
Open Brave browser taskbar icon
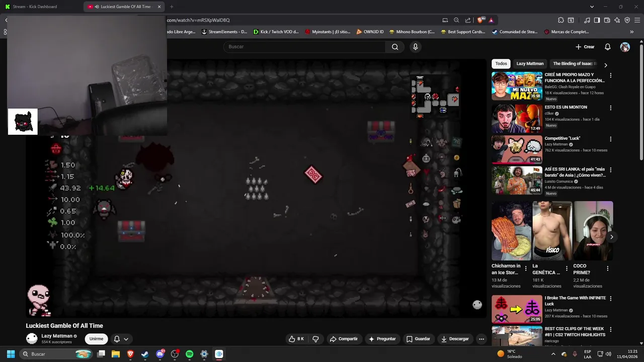130,354
